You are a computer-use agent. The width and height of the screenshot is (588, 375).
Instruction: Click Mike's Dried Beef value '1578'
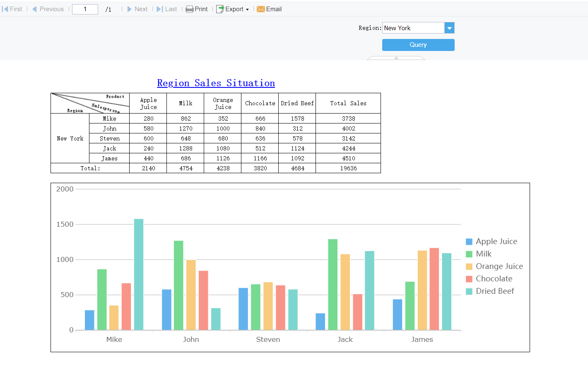pyautogui.click(x=297, y=119)
